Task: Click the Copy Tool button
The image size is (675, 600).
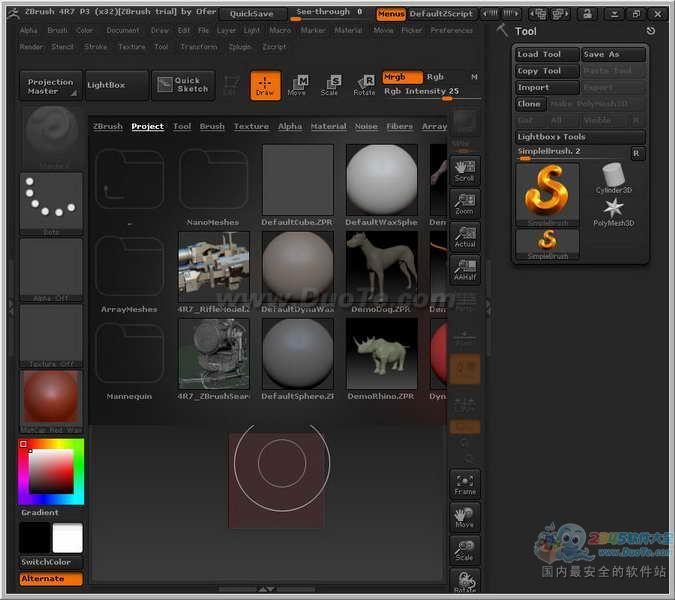Action: pos(547,71)
